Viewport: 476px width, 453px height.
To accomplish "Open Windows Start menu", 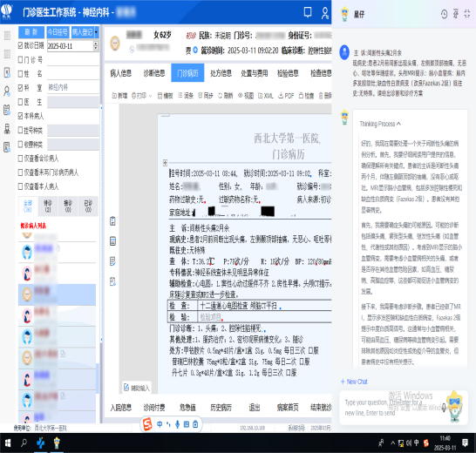I will (7, 443).
